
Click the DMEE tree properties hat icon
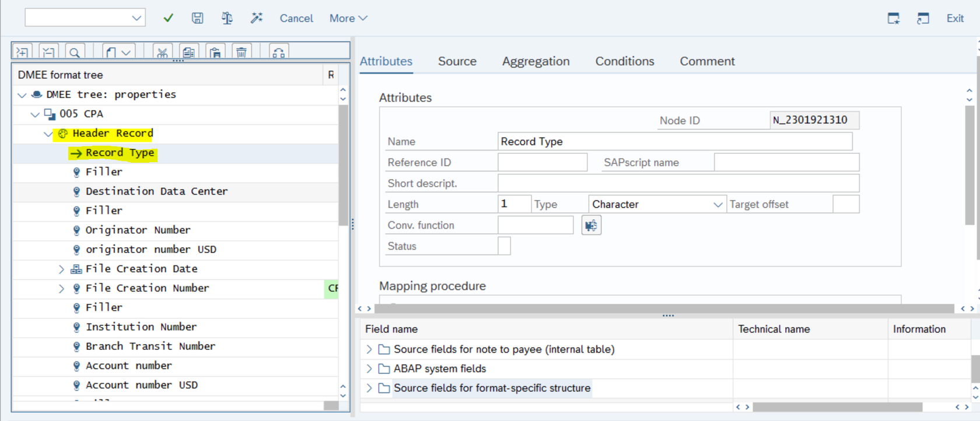(37, 94)
